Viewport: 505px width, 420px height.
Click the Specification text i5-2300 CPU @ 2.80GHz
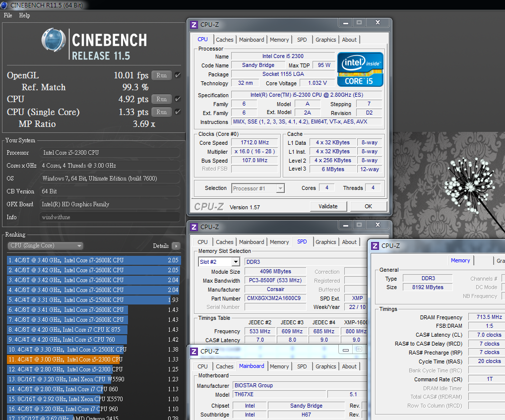tap(307, 95)
